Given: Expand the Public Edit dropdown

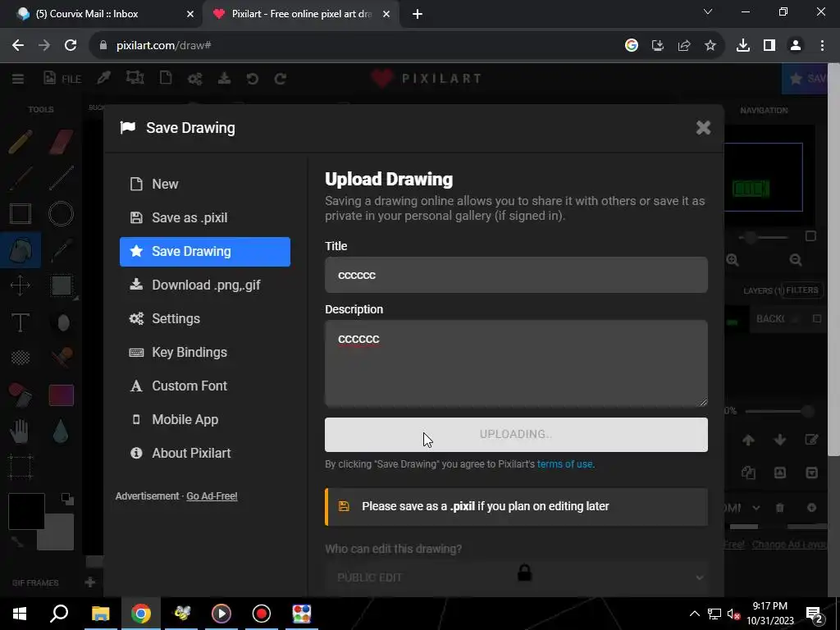Looking at the screenshot, I should pyautogui.click(x=516, y=577).
